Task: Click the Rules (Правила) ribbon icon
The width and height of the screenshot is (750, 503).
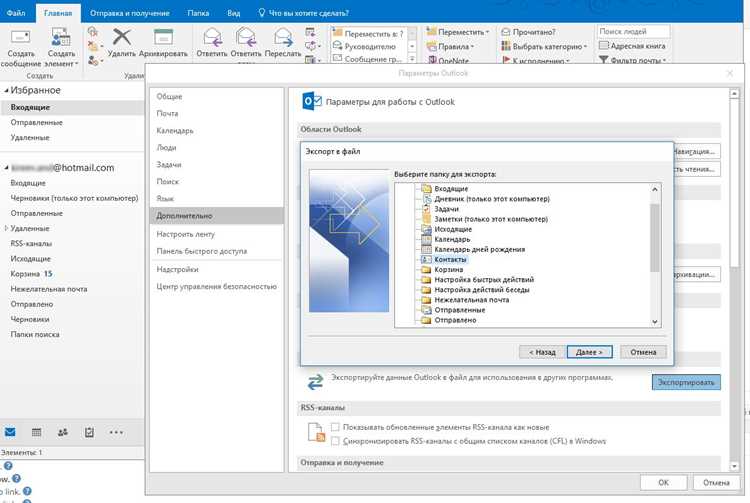Action: click(x=431, y=46)
